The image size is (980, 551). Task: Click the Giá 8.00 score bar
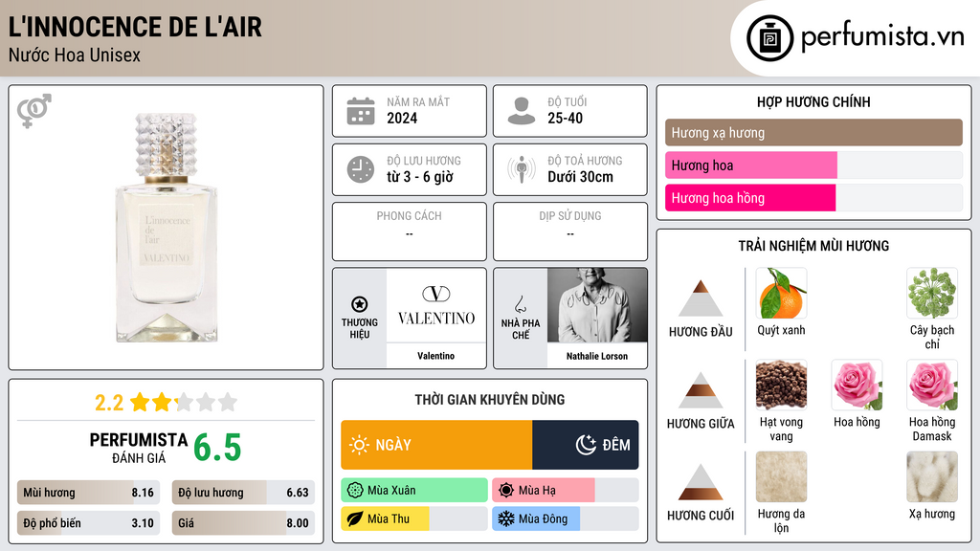tap(243, 523)
